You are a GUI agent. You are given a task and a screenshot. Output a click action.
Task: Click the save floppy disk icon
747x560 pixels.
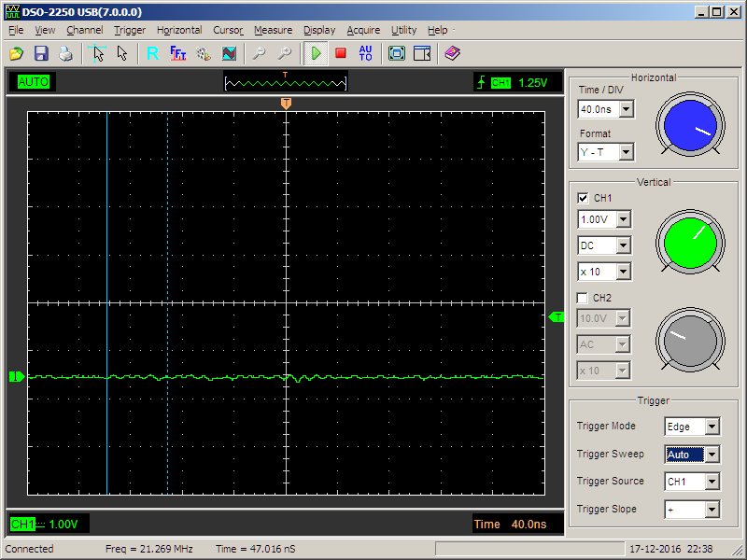tap(41, 53)
